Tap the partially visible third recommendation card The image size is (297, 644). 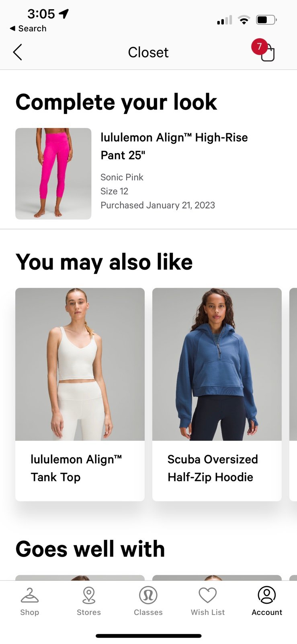pyautogui.click(x=293, y=394)
